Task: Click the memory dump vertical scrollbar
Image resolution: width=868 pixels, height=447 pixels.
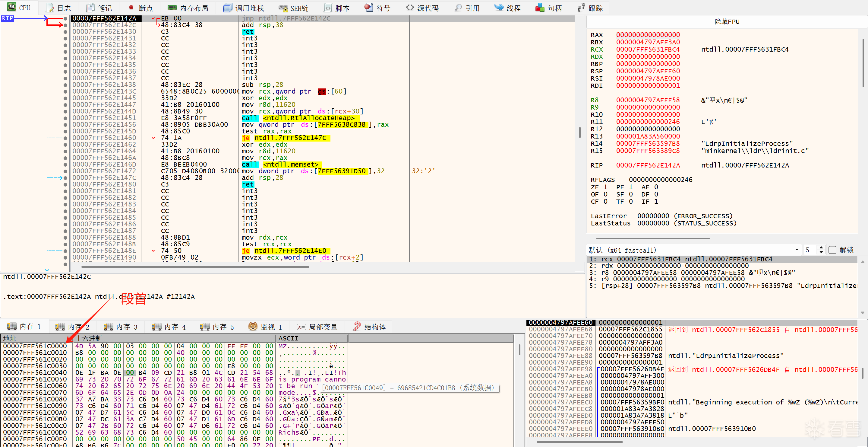Action: (x=519, y=350)
